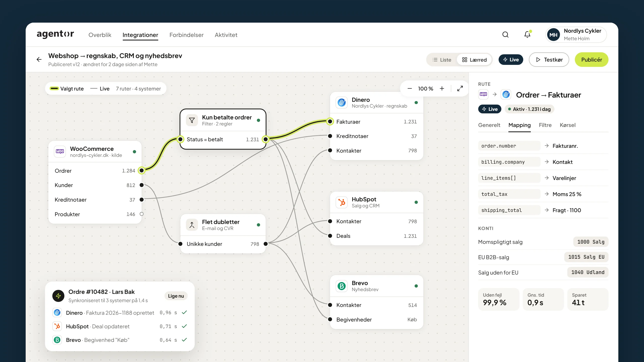Click Dinero icon in the Rute panel header

pyautogui.click(x=506, y=95)
